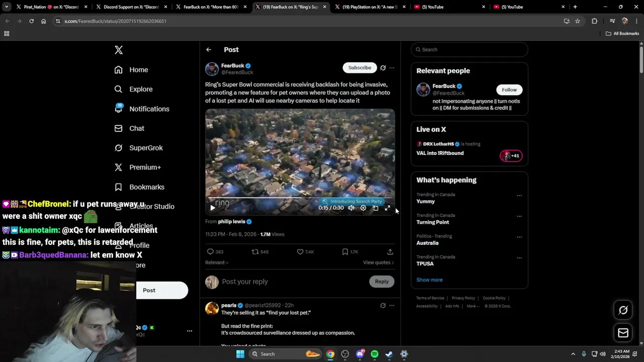Open Notifications in the sidebar
This screenshot has width=644, height=362.
[x=141, y=109]
